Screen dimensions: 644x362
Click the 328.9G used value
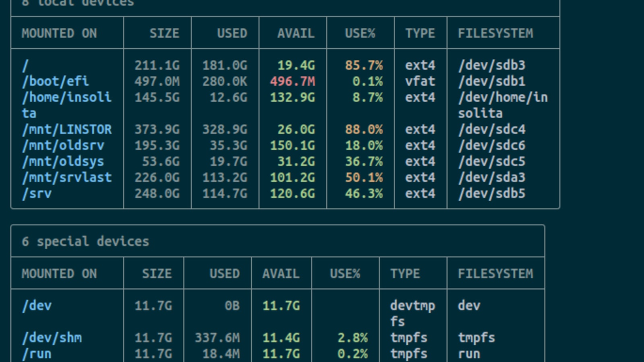(225, 130)
